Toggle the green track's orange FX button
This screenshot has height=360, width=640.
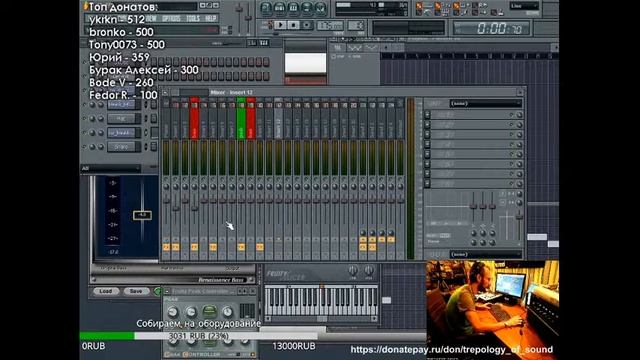(x=241, y=247)
